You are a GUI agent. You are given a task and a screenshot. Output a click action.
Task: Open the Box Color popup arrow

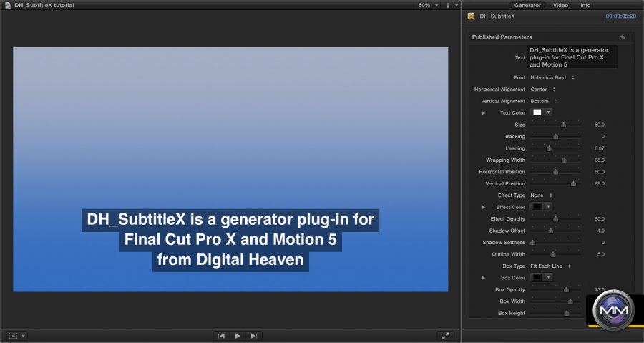point(548,277)
